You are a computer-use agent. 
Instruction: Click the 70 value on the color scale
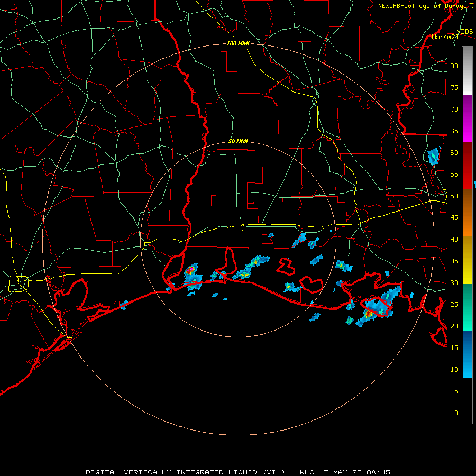(454, 109)
